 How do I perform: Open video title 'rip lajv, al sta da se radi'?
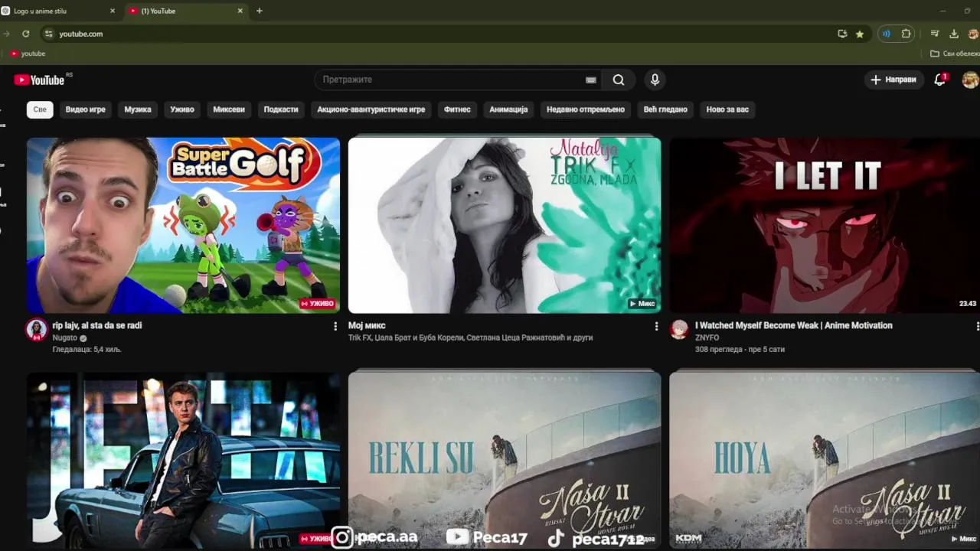pos(97,325)
